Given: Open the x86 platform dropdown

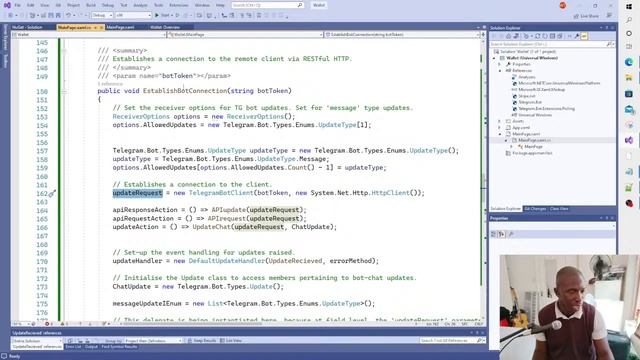Looking at the screenshot, I should [133, 16].
